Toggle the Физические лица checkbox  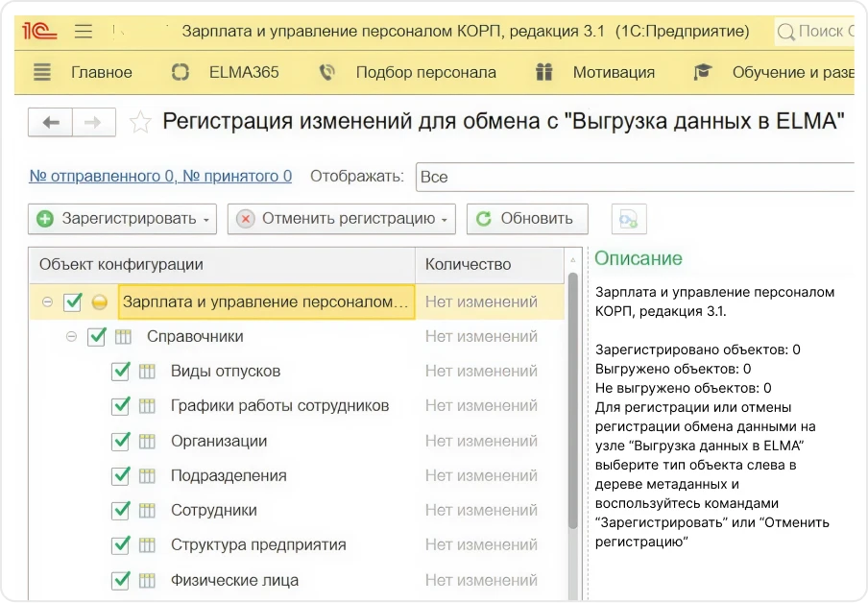click(121, 580)
